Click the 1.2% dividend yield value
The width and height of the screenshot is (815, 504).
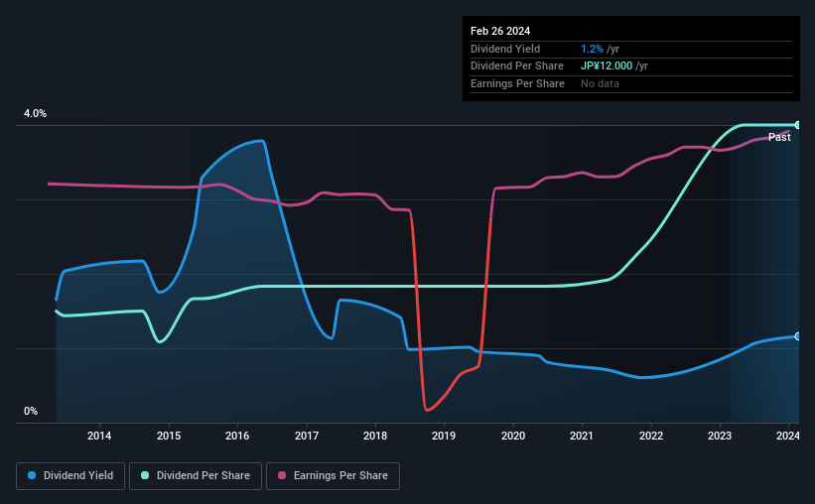click(x=592, y=49)
